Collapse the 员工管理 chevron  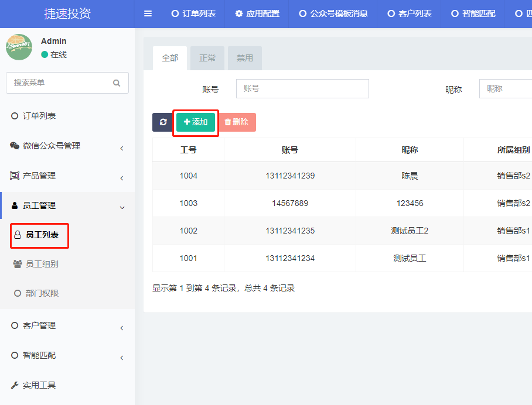click(x=122, y=207)
